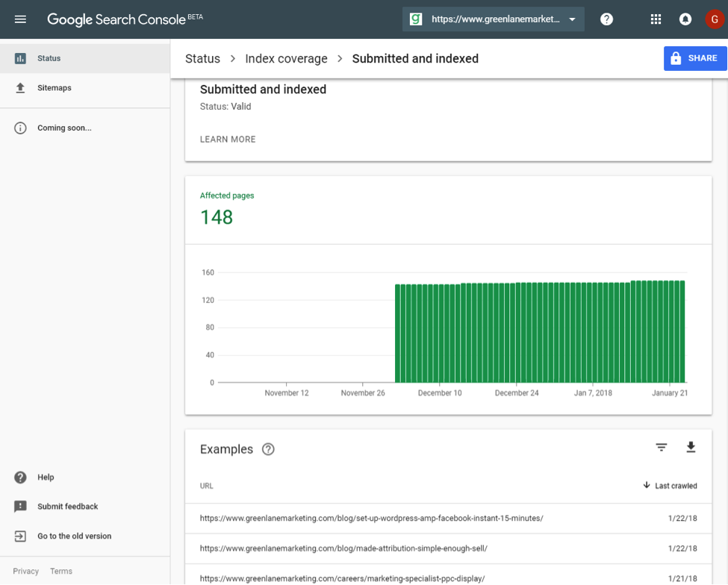728x585 pixels.
Task: Click the SHARE button
Action: (x=695, y=58)
